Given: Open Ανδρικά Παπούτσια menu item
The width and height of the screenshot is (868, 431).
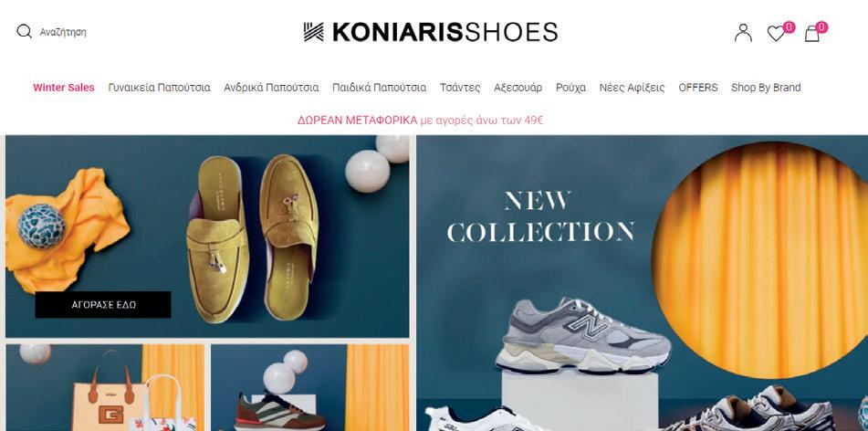Looking at the screenshot, I should (271, 88).
